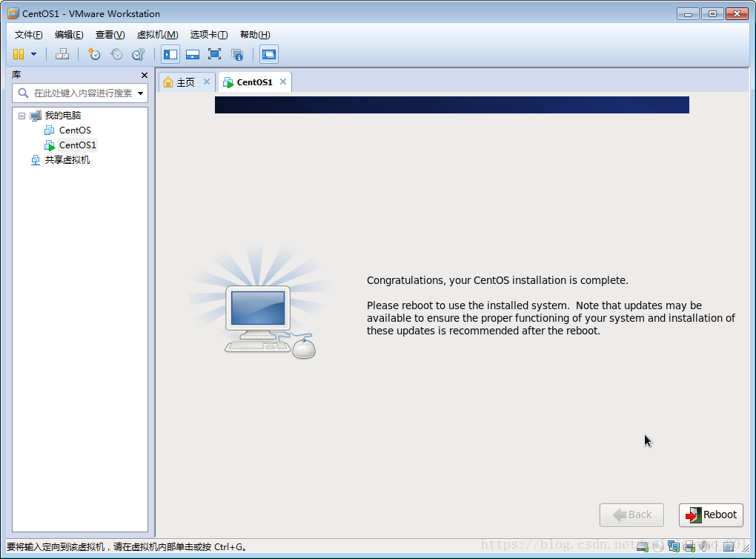The height and width of the screenshot is (559, 756).
Task: Collapse the 我的电脑 tree node
Action: [x=21, y=116]
